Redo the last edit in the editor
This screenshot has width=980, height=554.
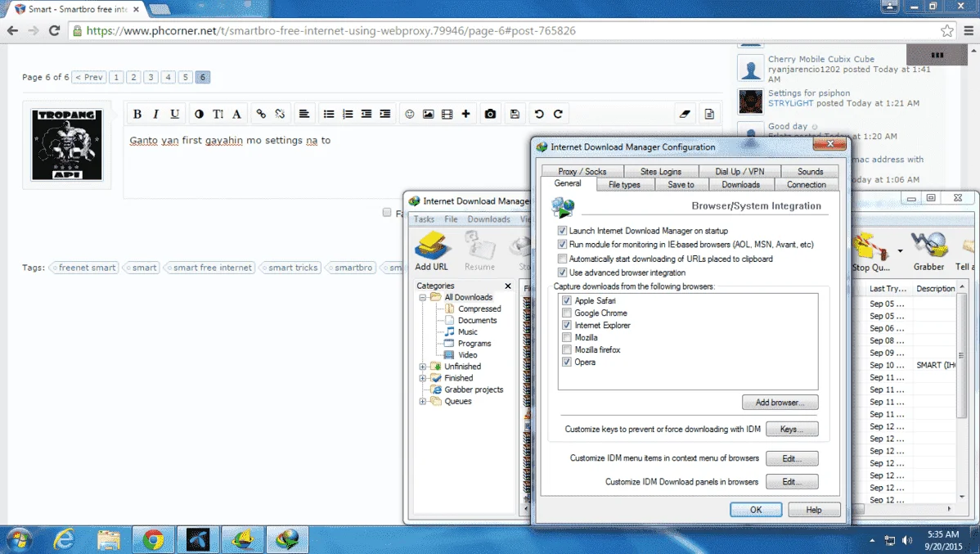click(558, 114)
